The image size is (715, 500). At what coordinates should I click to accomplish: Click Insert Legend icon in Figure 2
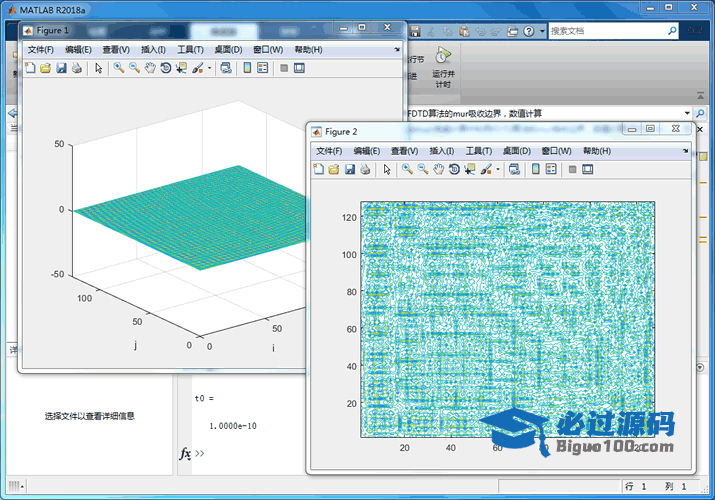click(x=551, y=170)
